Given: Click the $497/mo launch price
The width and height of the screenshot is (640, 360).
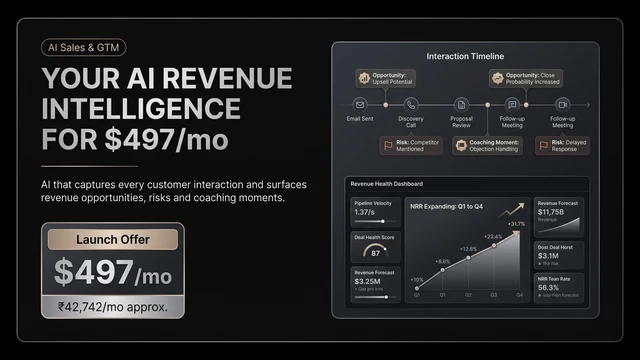Looking at the screenshot, I should coord(113,272).
